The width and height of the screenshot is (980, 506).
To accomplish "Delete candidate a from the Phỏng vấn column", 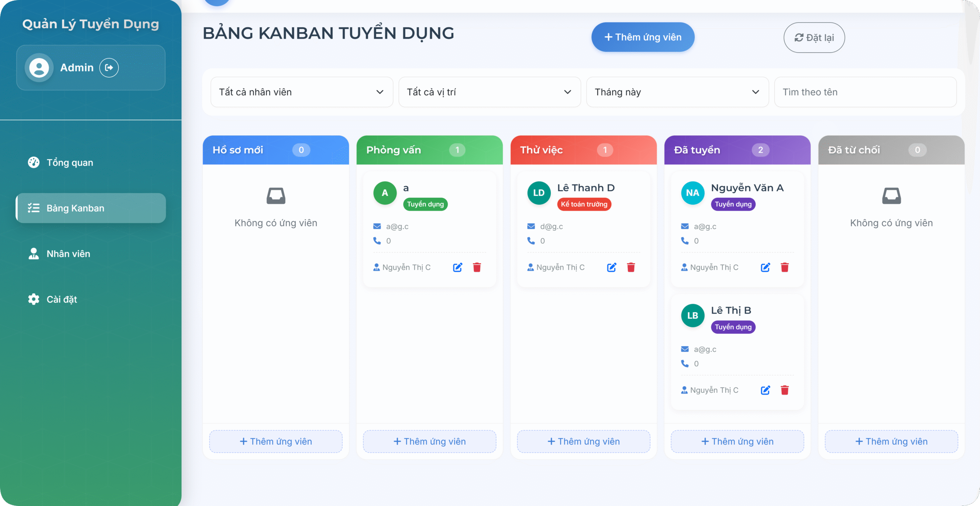I will point(477,267).
